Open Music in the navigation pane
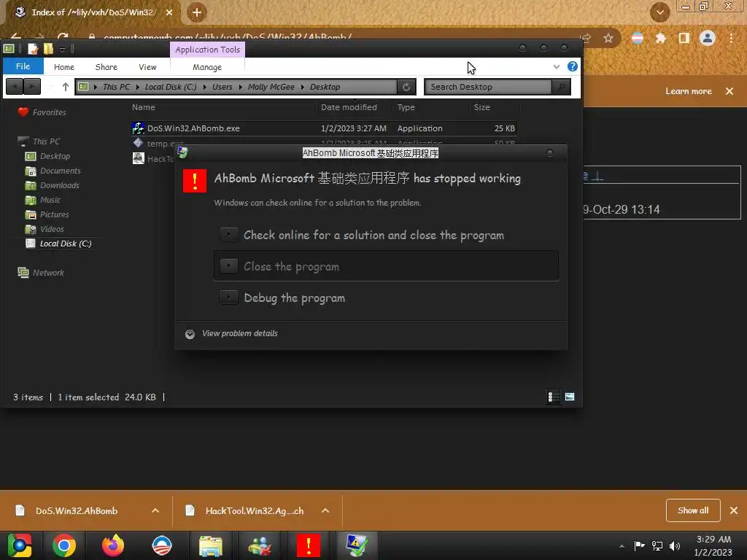747x560 pixels. (x=50, y=200)
